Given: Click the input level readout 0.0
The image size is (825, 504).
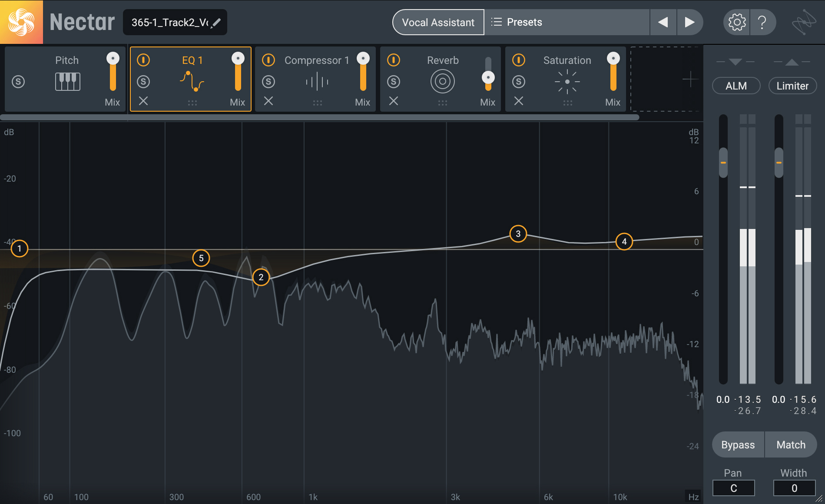Looking at the screenshot, I should [723, 399].
